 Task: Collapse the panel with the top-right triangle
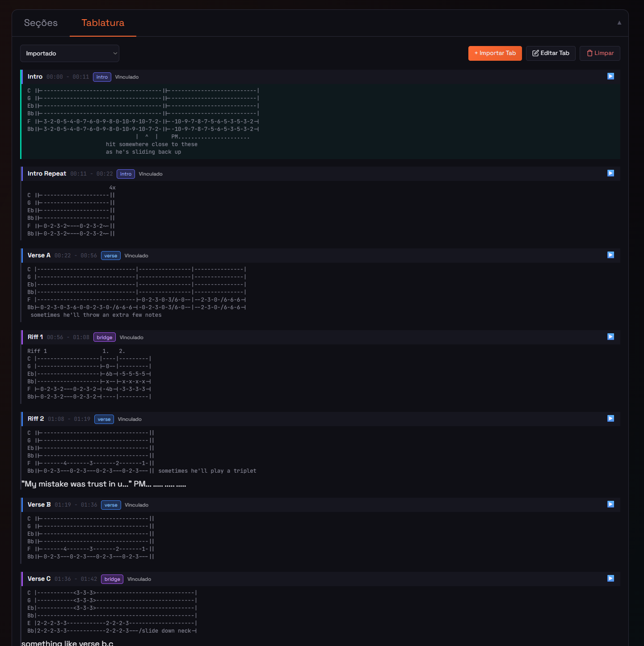[x=619, y=23]
